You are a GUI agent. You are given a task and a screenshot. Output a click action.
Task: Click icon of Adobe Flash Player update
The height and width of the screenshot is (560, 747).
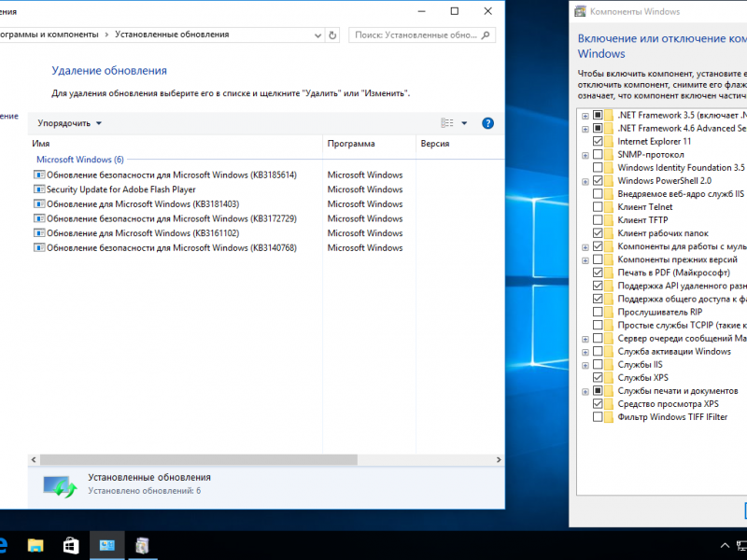point(39,189)
